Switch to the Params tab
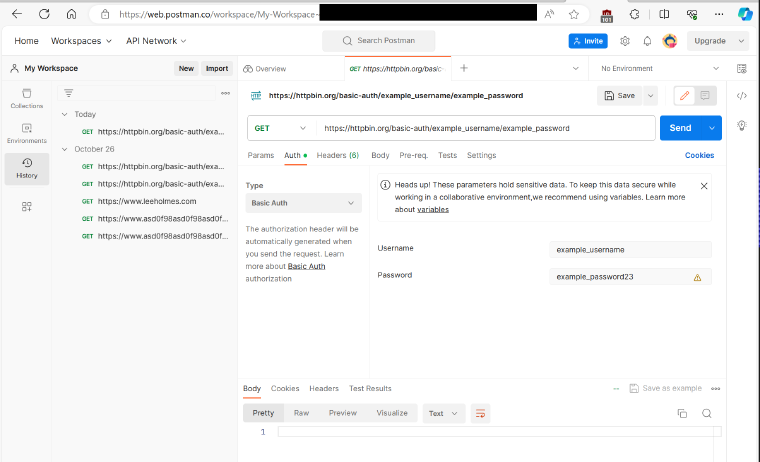This screenshot has width=760, height=462. click(x=261, y=155)
